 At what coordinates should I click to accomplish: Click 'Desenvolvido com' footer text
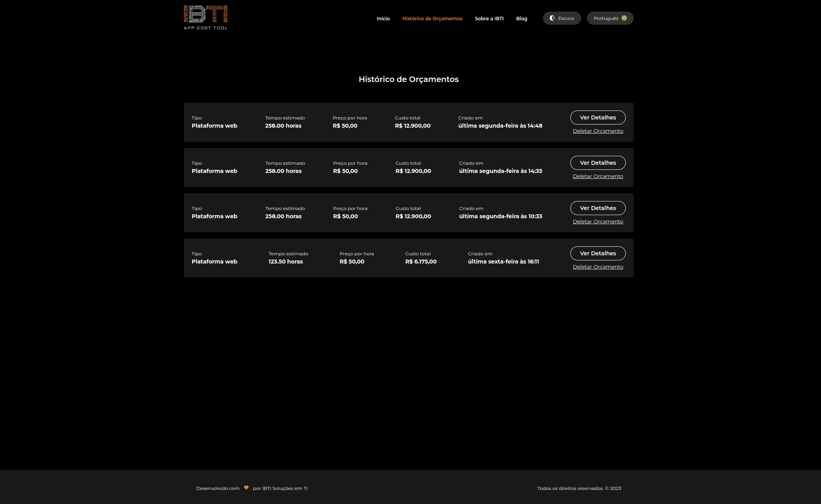(218, 488)
